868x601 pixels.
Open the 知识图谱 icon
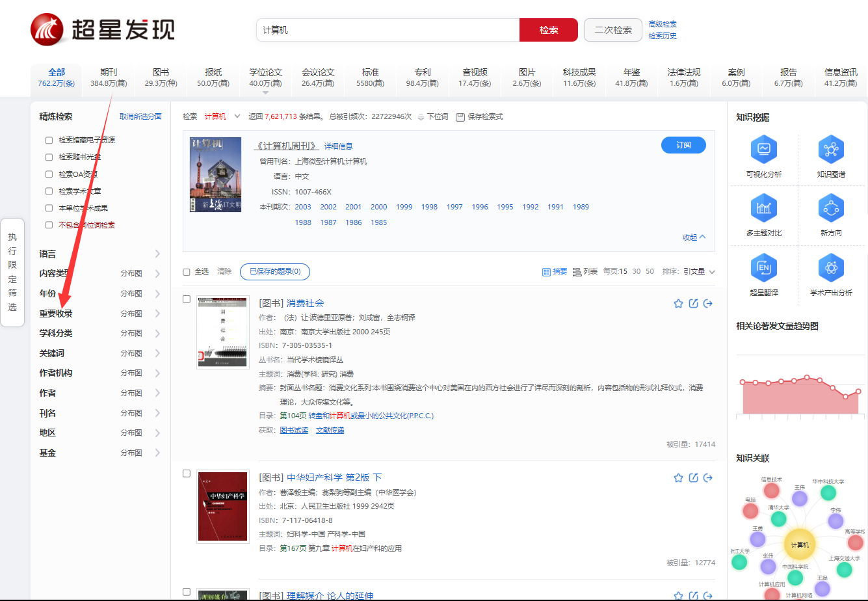point(831,150)
